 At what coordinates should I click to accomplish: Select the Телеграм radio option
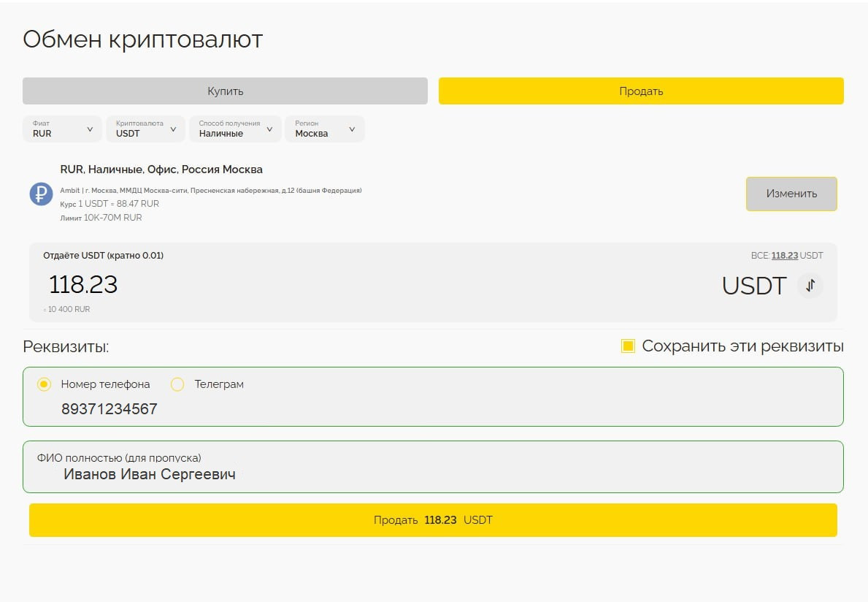click(x=177, y=384)
